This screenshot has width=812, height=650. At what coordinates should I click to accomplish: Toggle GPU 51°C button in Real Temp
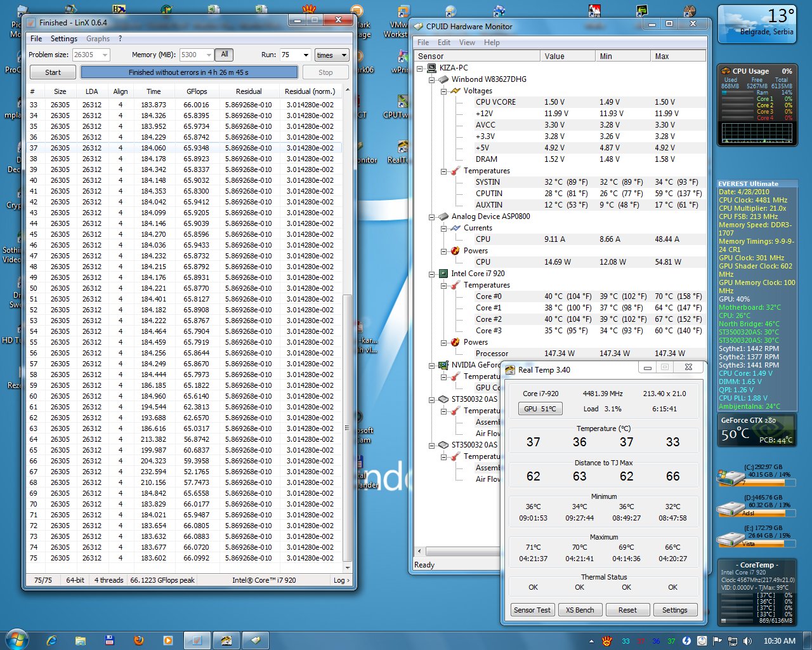pyautogui.click(x=540, y=409)
